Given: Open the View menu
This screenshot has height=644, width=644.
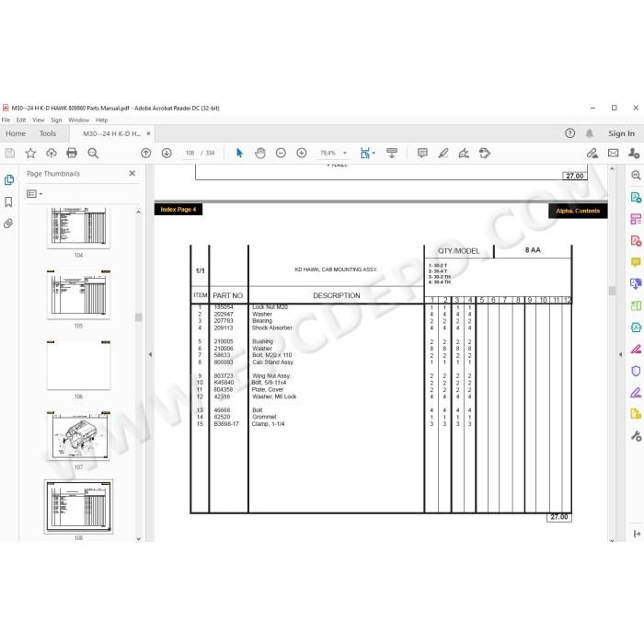Looking at the screenshot, I should point(39,120).
